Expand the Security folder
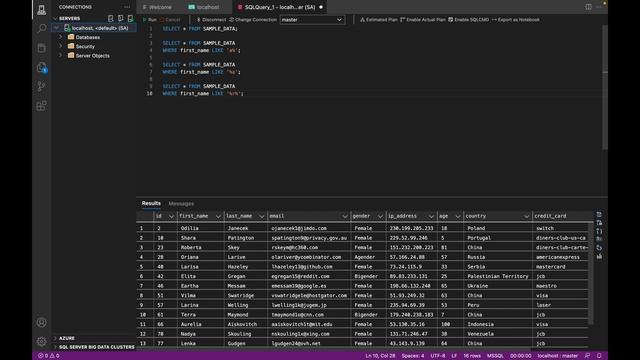Viewport: 640px width, 360px height. click(x=61, y=47)
